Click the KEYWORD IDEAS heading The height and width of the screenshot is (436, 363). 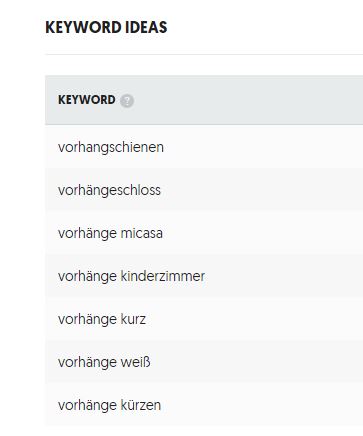pyautogui.click(x=106, y=27)
